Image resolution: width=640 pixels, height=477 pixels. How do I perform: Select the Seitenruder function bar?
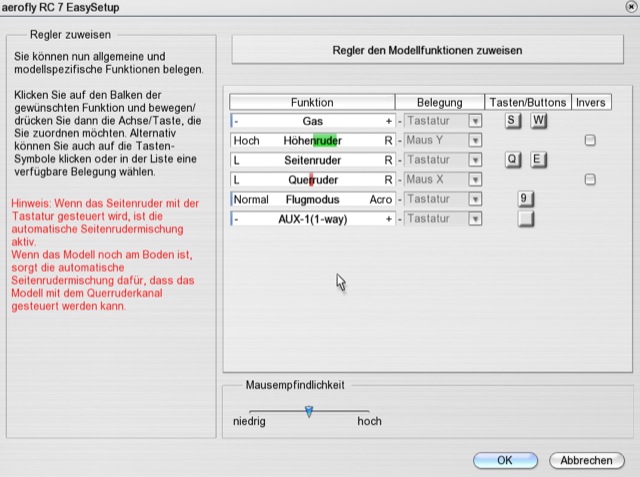[x=312, y=160]
